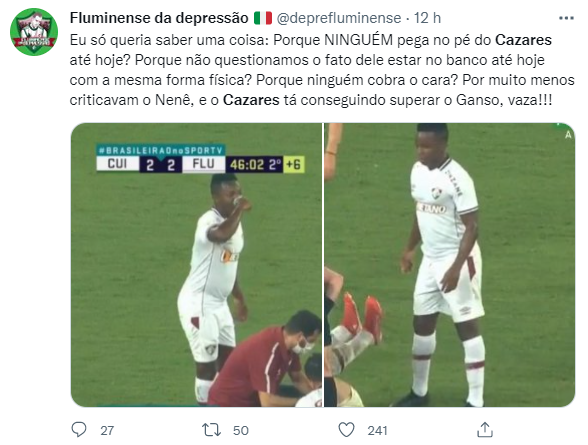Click the tweet text starting Eu só queria
588x445 pixels.
322,70
